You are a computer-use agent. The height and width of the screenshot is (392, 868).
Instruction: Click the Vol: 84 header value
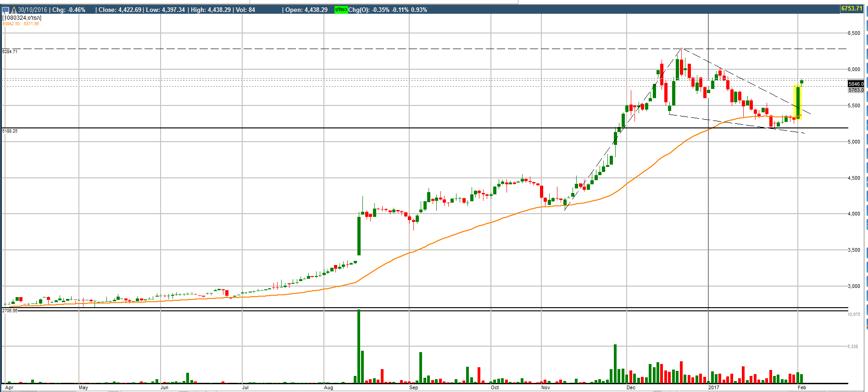point(245,10)
